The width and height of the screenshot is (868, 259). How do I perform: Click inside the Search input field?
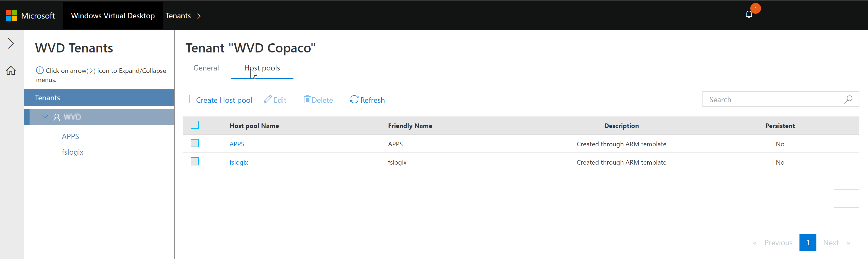click(772, 100)
